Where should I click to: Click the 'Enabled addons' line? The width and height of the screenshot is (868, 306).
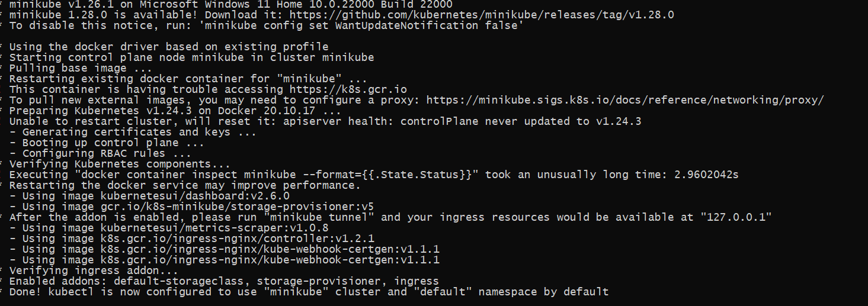tap(224, 281)
